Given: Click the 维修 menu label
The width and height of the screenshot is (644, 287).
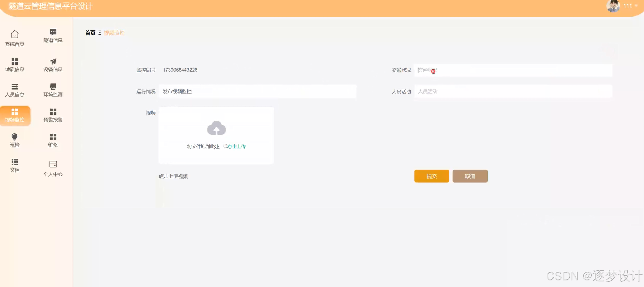Looking at the screenshot, I should [x=53, y=145].
